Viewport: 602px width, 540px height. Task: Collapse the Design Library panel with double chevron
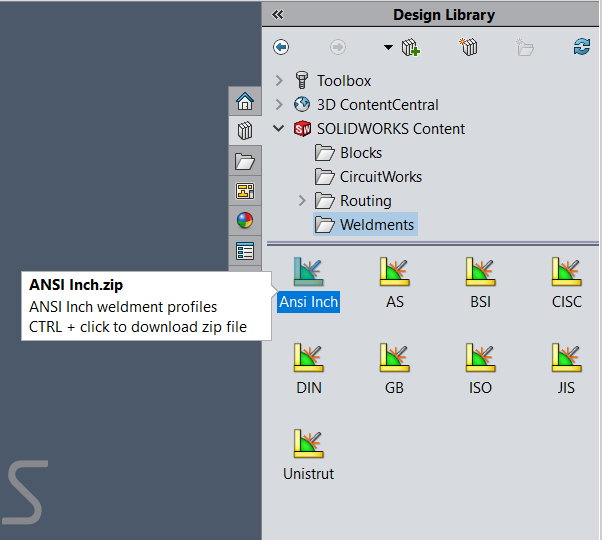click(x=278, y=15)
